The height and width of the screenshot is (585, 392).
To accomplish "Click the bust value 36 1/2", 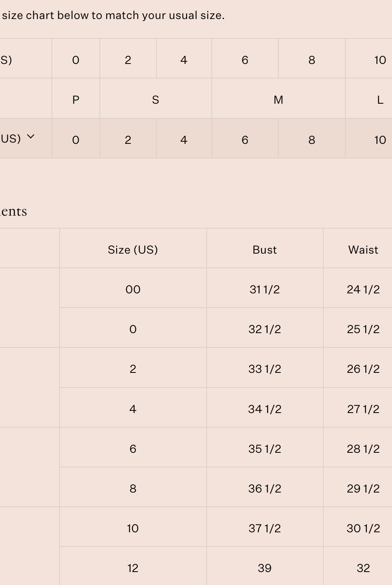I will (265, 489).
